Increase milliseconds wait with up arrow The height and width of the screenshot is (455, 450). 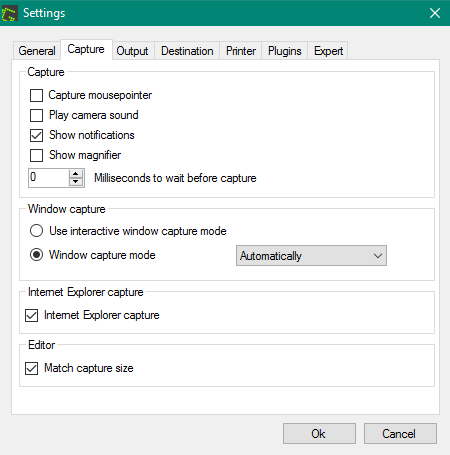76,174
